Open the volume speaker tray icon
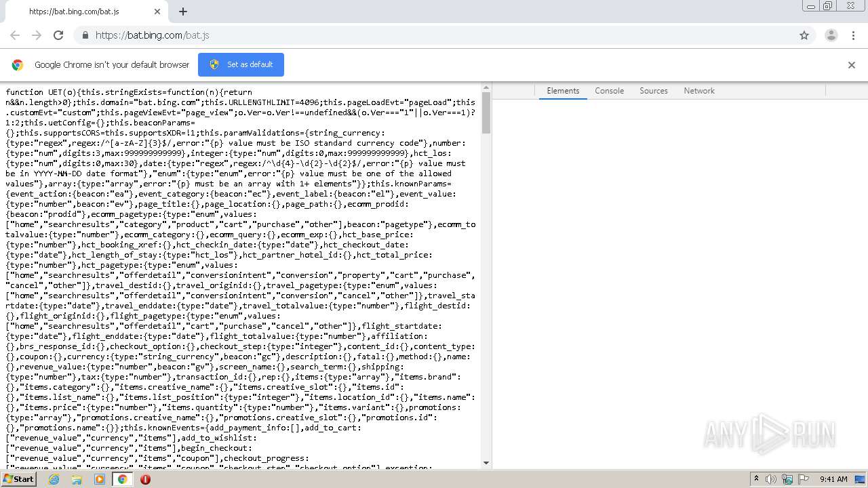This screenshot has height=488, width=868. click(772, 479)
